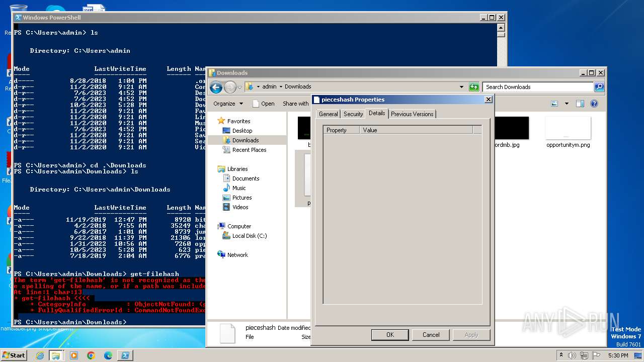Select Favorites in navigation pane
Viewport: 644px width, 362px height.
point(238,121)
